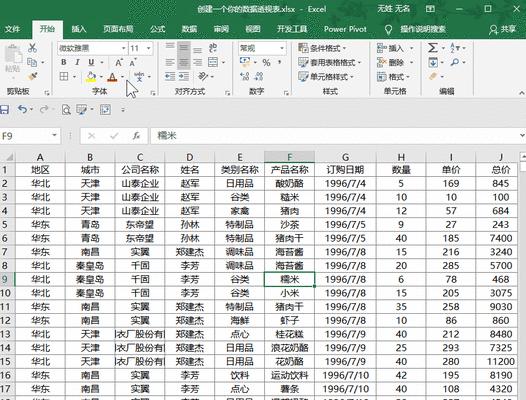The width and height of the screenshot is (526, 400).
Task: Click the Decrease Font Size icon
Action: (x=133, y=62)
